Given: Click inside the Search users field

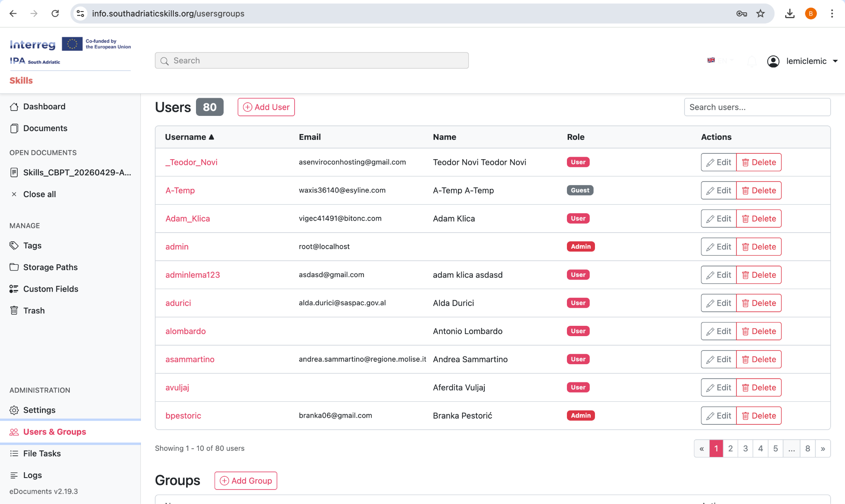Looking at the screenshot, I should [x=757, y=107].
